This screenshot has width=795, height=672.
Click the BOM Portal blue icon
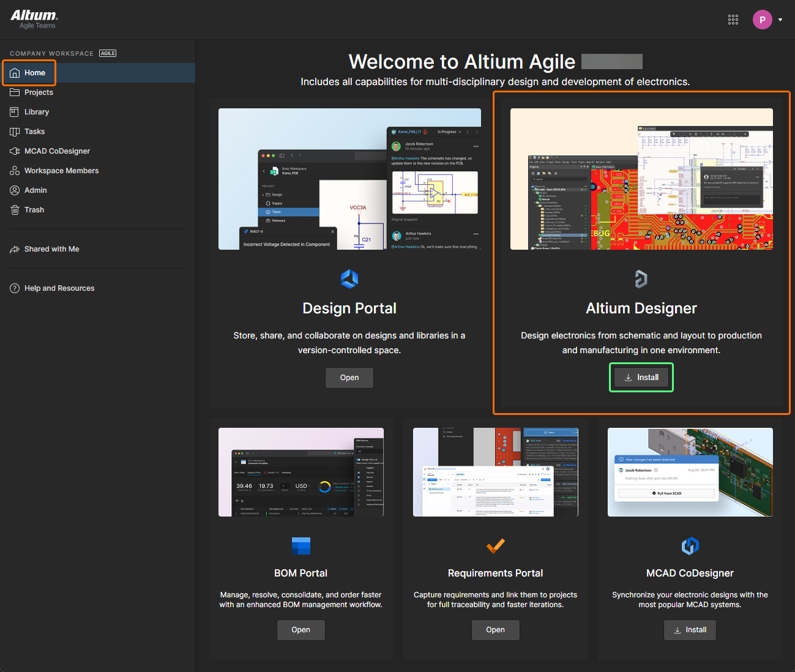(301, 545)
